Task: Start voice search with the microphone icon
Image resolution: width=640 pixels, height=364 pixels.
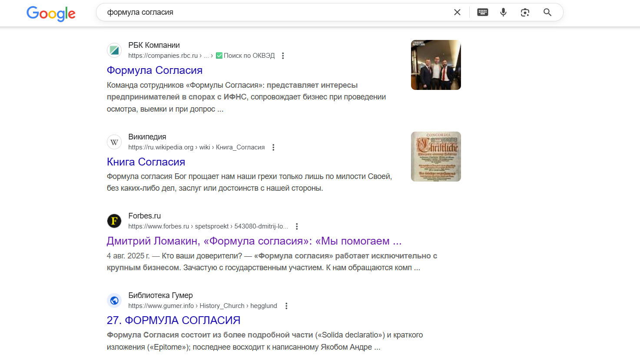Action: [503, 12]
